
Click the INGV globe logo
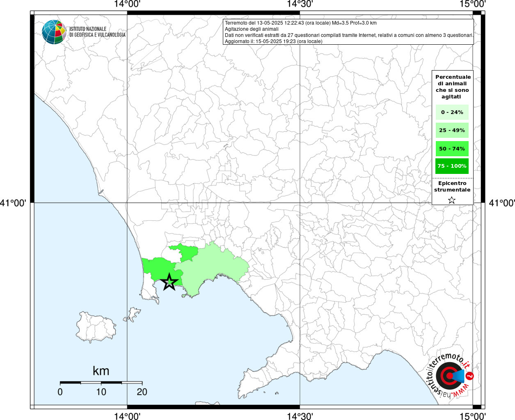[54, 32]
